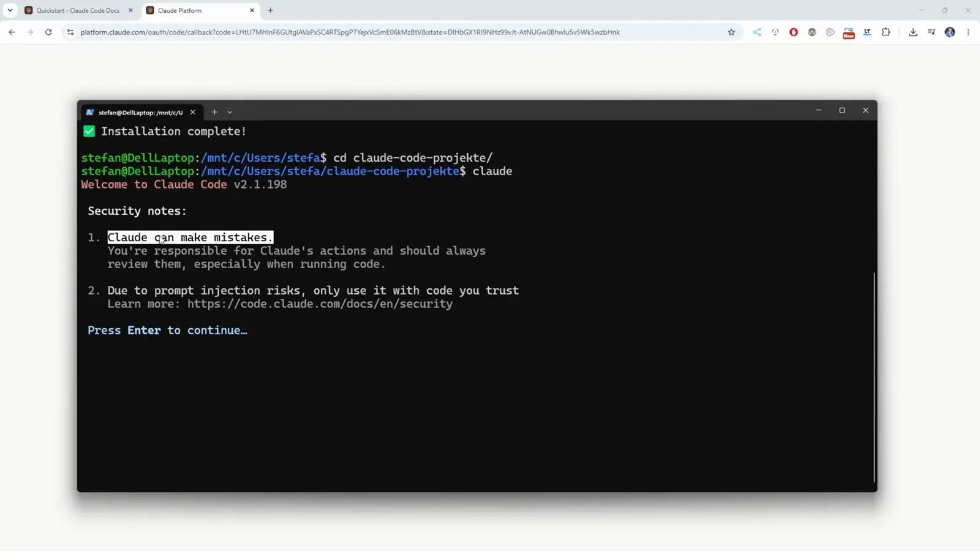Close the Quickstart Claude Code Docs tab
Viewport: 980px width, 551px height.
pos(130,10)
